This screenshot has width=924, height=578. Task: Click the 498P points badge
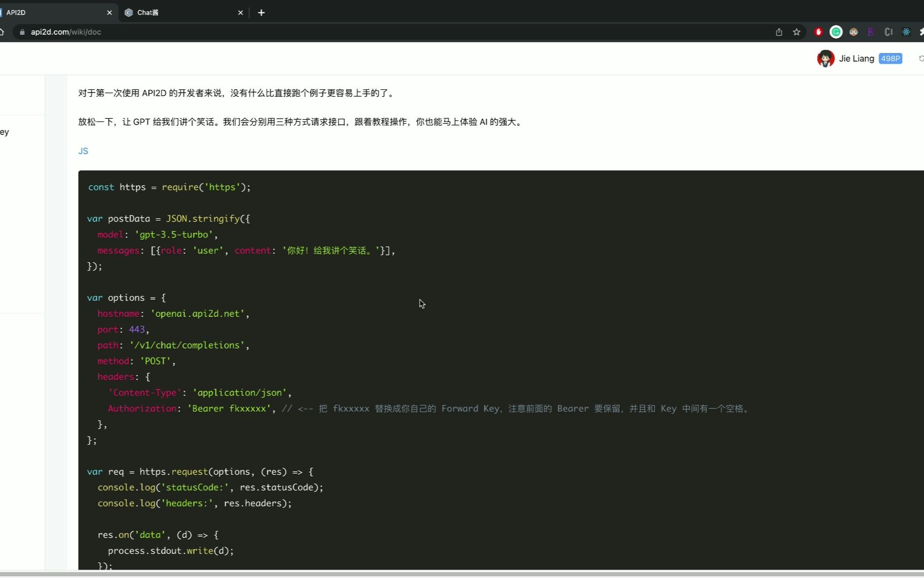tap(890, 58)
